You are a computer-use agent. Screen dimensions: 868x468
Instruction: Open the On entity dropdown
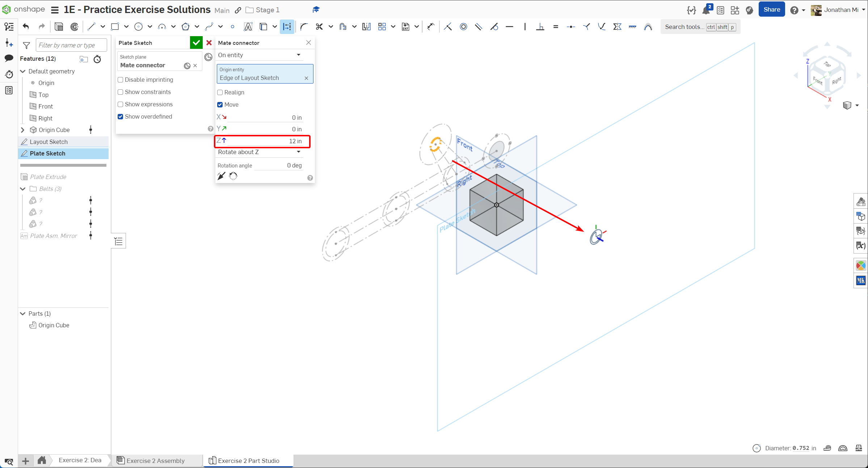pyautogui.click(x=259, y=55)
